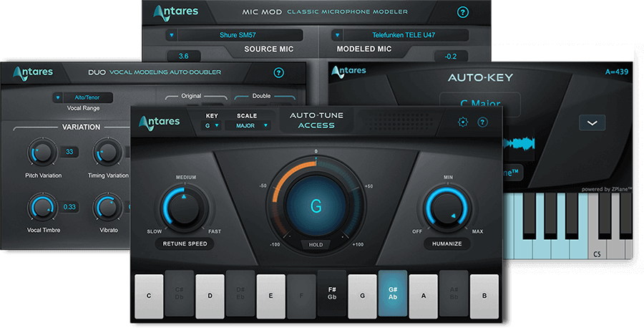Screen dimensions: 644x328
Task: Toggle the F# Gb note key
Action: tap(332, 293)
